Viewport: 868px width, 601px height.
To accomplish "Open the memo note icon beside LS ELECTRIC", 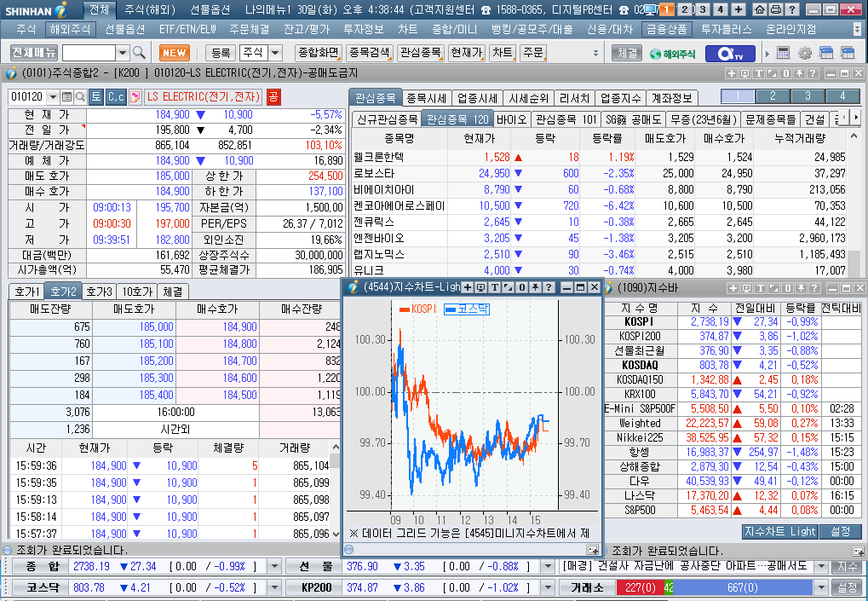I will click(135, 97).
